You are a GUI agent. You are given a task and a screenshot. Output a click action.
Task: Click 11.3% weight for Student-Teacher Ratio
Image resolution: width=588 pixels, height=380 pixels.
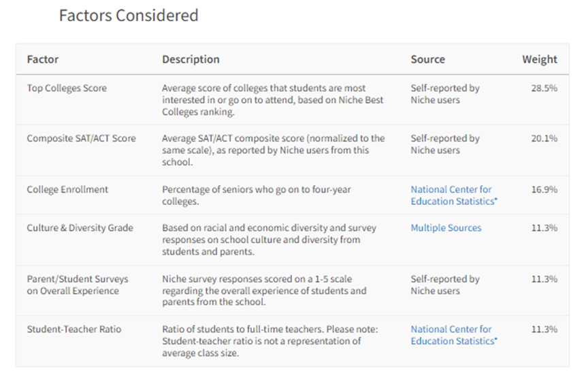point(544,329)
